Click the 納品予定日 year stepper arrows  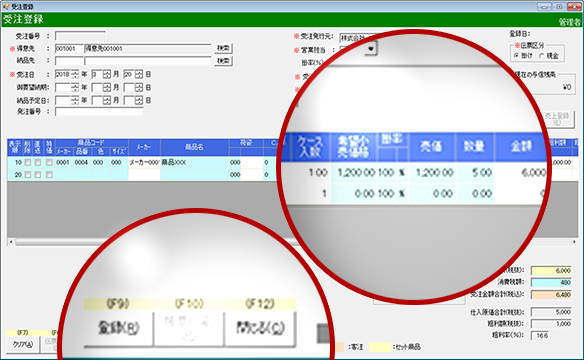point(75,101)
